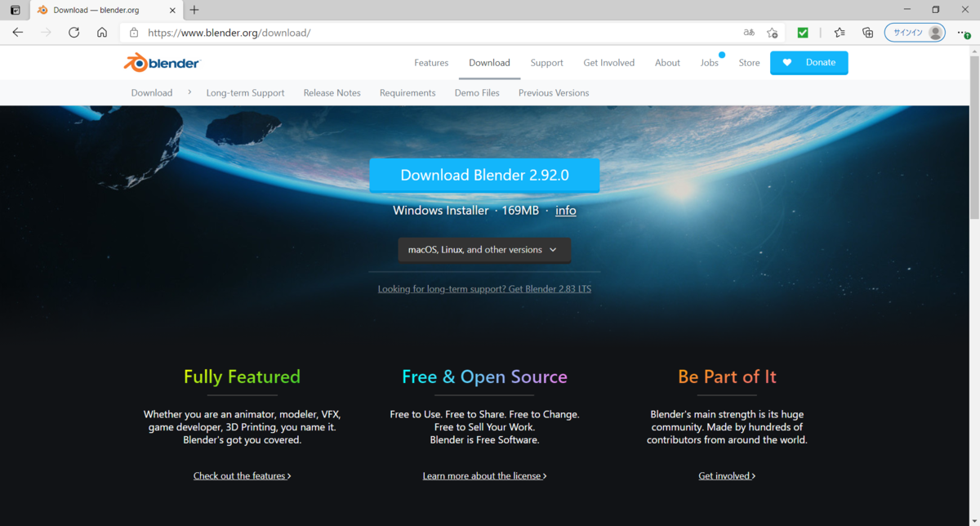980x526 pixels.
Task: Open the tab actions menu icon
Action: 15,10
